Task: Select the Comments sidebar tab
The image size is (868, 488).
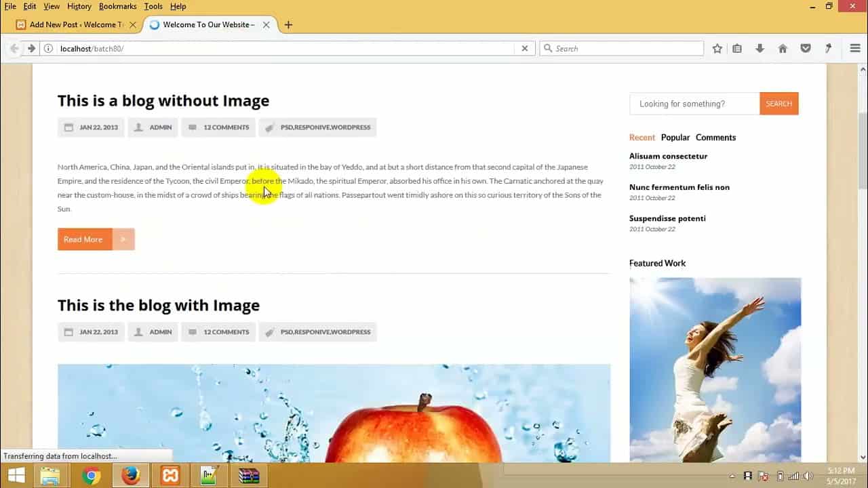Action: click(715, 138)
